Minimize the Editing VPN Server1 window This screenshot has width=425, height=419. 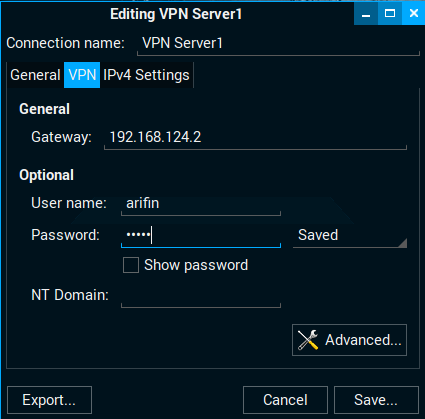tap(366, 13)
